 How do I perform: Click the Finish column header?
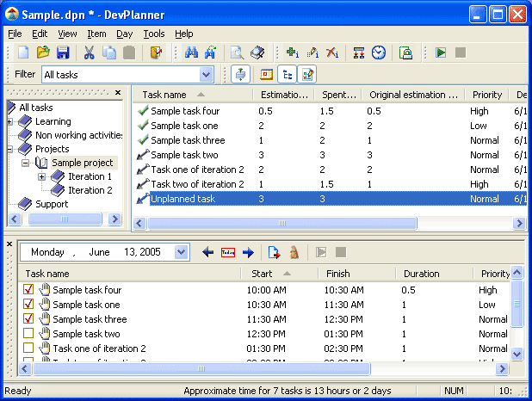point(357,274)
